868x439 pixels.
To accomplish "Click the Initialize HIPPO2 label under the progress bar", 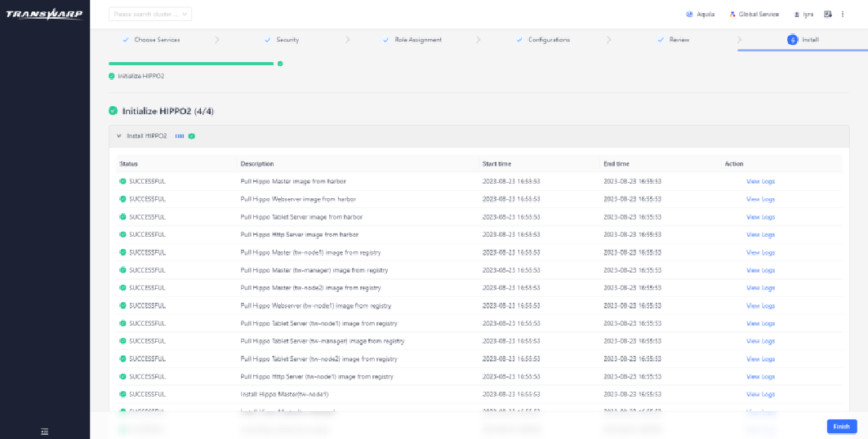I will pyautogui.click(x=141, y=76).
